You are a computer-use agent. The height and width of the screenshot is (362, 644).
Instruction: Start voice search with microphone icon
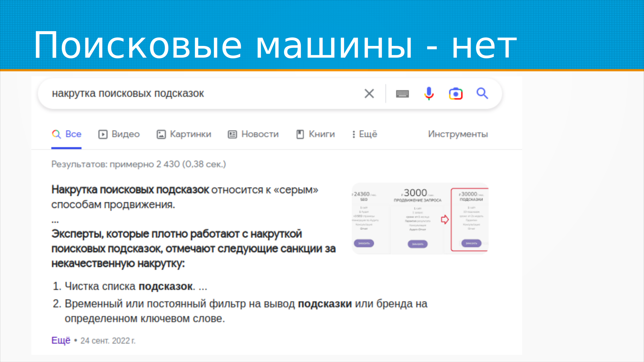click(429, 94)
